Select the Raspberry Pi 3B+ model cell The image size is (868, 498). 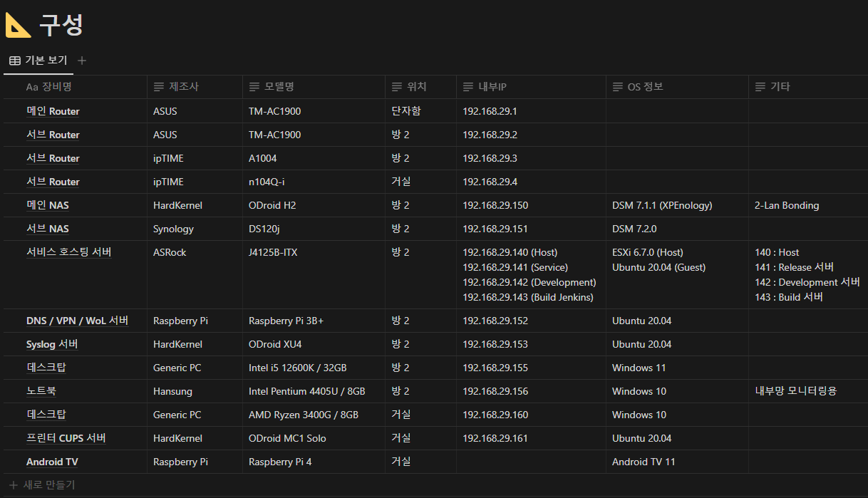click(x=314, y=320)
